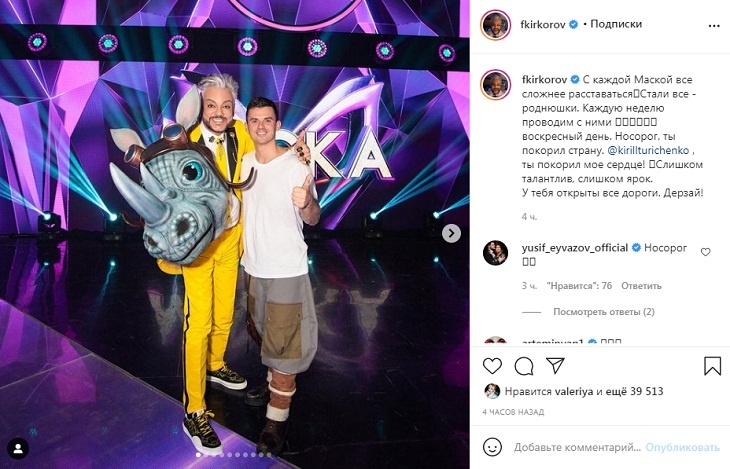Select first carousel dot indicator
Screen dimensions: 730x469
tap(198, 455)
